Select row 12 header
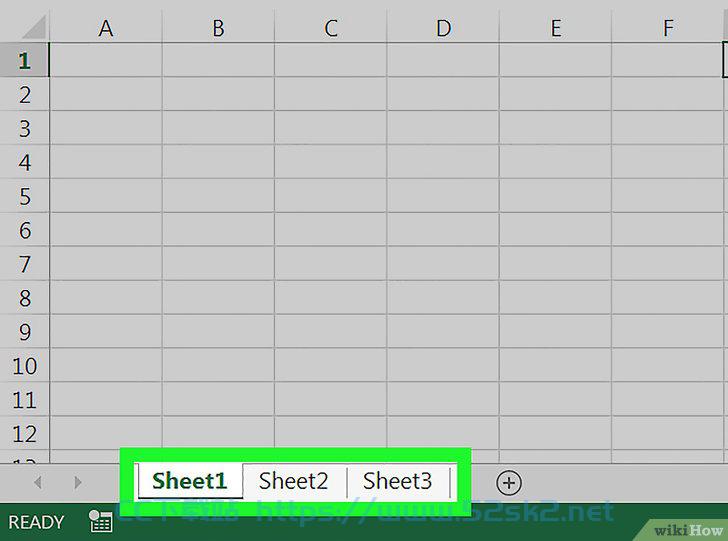Screen dimensions: 728x541 (24, 433)
